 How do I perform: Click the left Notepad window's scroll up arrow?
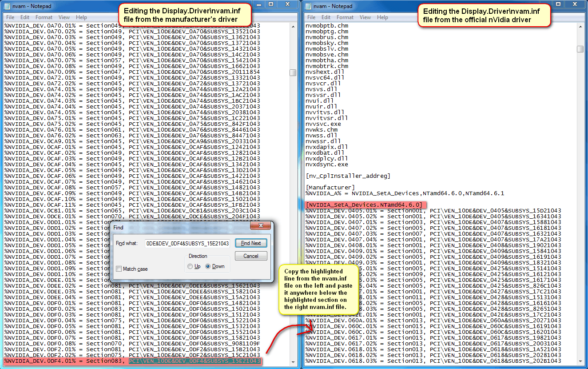tap(293, 26)
